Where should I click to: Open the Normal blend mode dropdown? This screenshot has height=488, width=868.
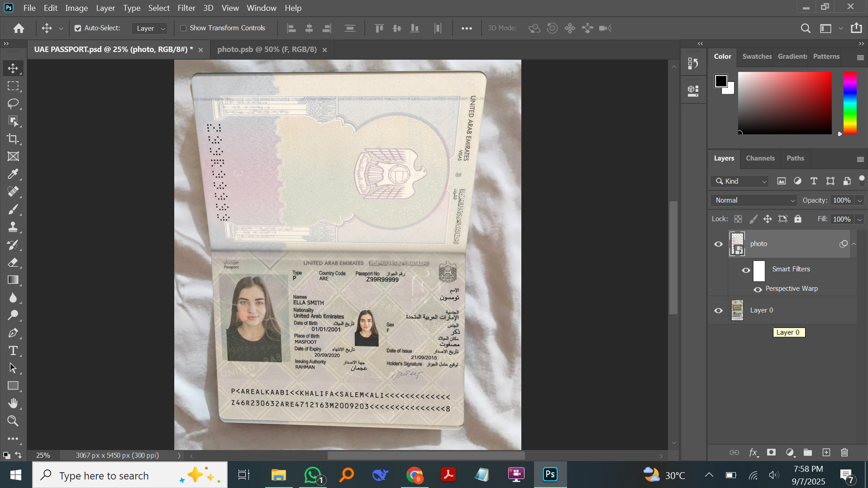pyautogui.click(x=753, y=200)
